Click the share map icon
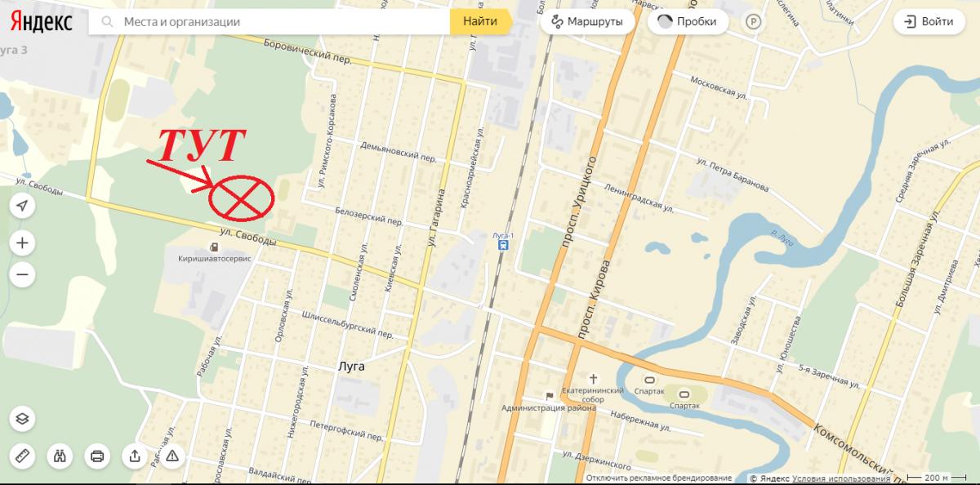Image resolution: width=980 pixels, height=485 pixels. click(x=134, y=456)
